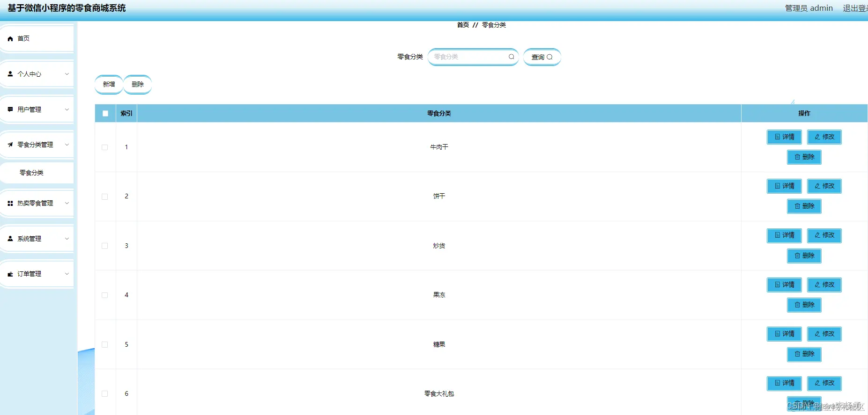Go to 首页 in the sidebar
This screenshot has width=868, height=415.
pyautogui.click(x=37, y=38)
